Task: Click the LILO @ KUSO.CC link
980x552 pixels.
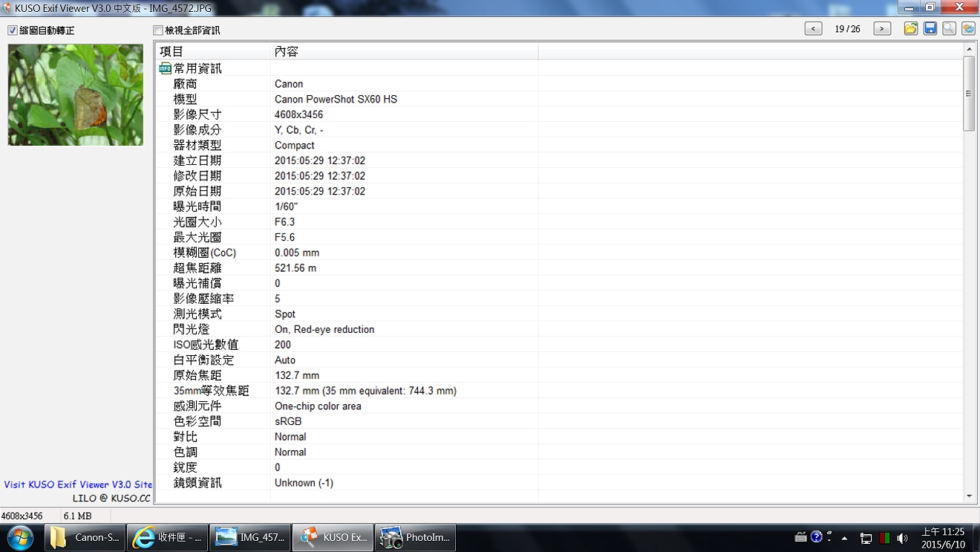Action: coord(111,499)
